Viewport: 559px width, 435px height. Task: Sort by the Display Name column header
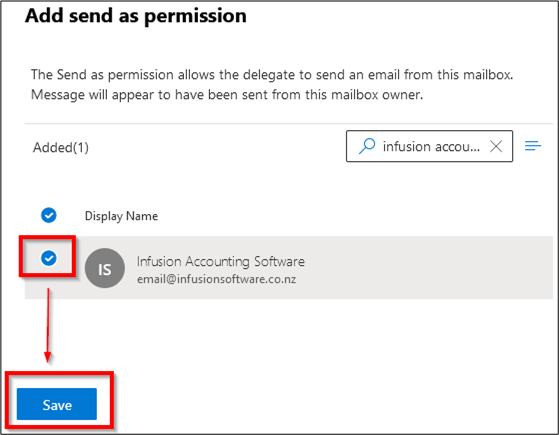tap(121, 216)
